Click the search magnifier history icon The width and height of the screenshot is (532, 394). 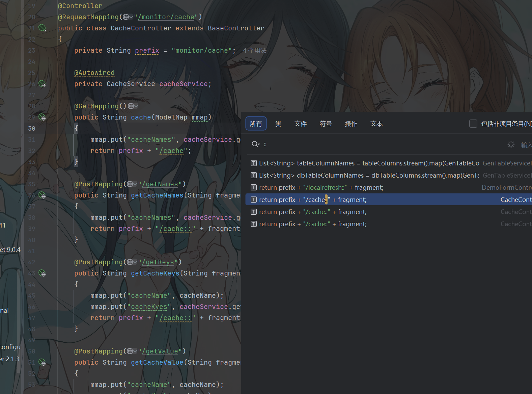(256, 144)
